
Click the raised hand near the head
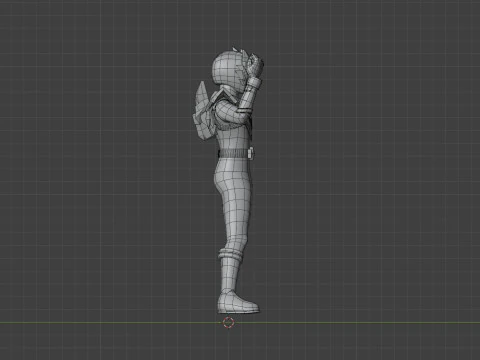pos(254,66)
